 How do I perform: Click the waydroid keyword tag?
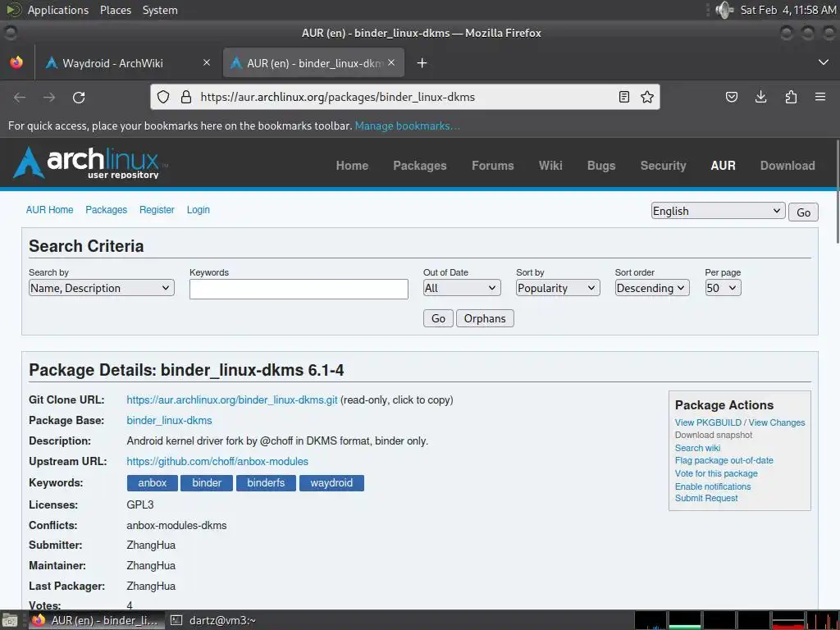tap(331, 482)
